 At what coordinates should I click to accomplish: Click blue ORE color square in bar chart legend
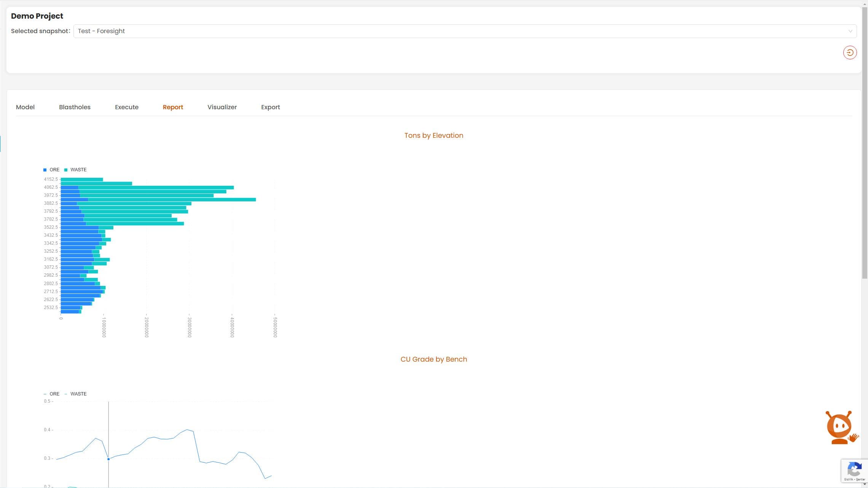coord(45,170)
